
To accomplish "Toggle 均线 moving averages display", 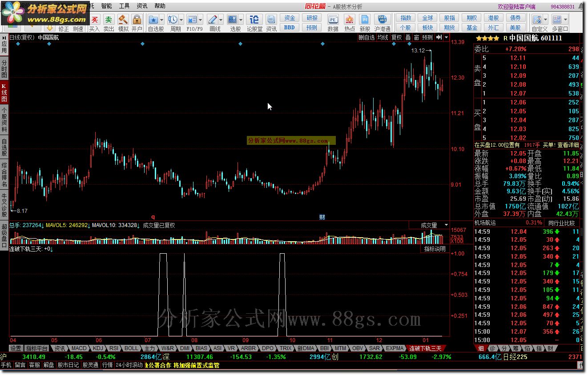I will [x=383, y=37].
